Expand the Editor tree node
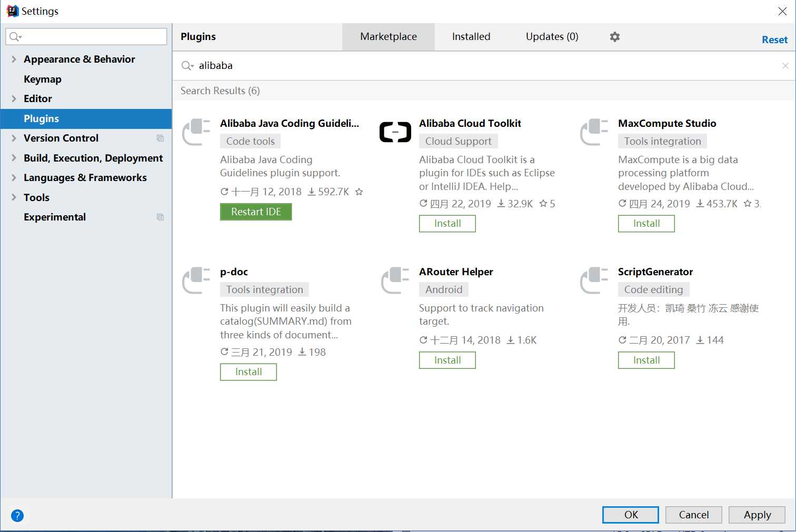The height and width of the screenshot is (532, 796). (x=14, y=99)
